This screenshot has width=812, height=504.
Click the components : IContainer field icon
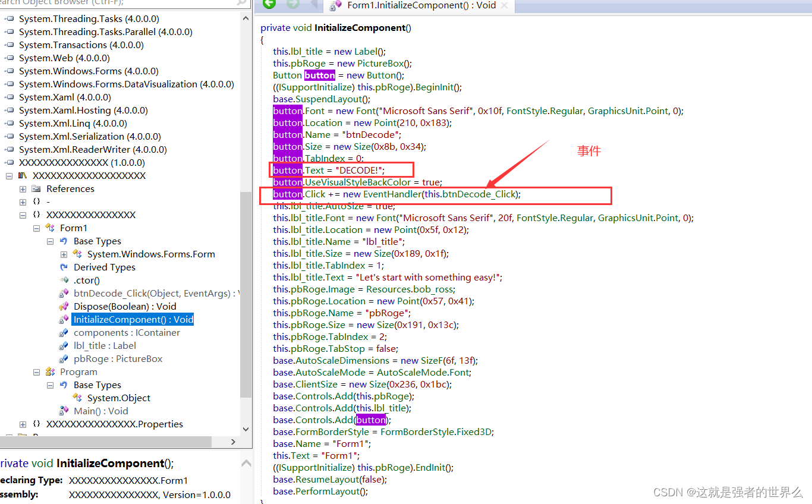click(x=64, y=333)
